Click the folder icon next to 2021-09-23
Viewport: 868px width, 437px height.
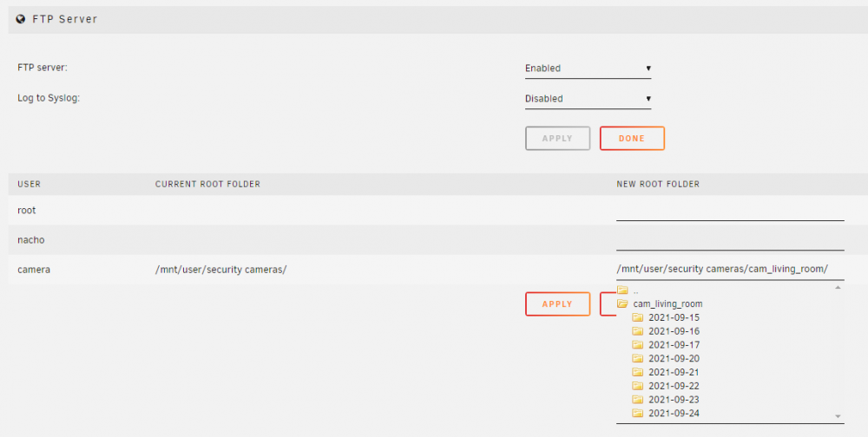coord(638,400)
